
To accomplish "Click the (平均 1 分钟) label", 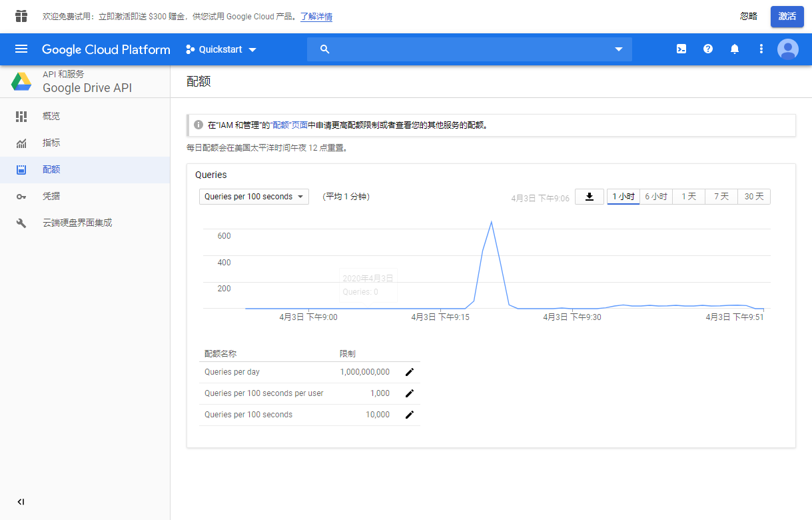I will tap(346, 197).
